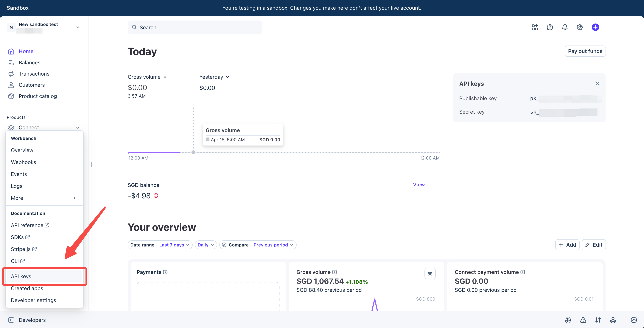Open the API reference external link

pyautogui.click(x=30, y=225)
